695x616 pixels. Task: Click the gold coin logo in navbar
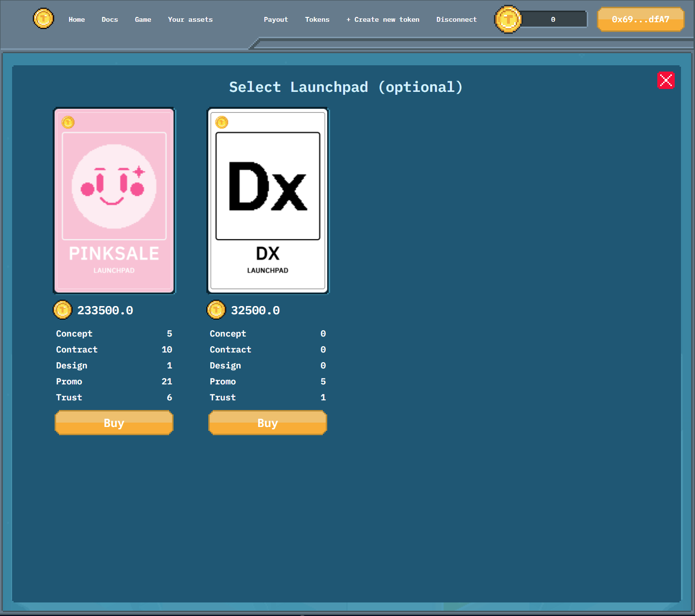point(43,19)
